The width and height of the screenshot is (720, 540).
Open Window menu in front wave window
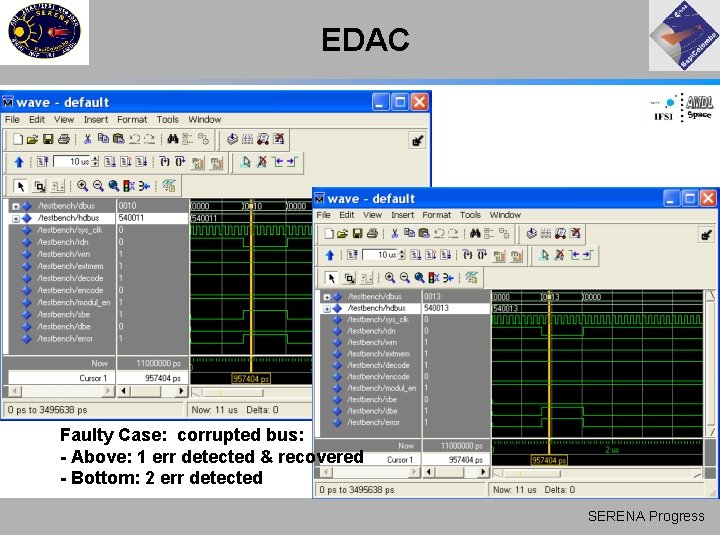505,215
